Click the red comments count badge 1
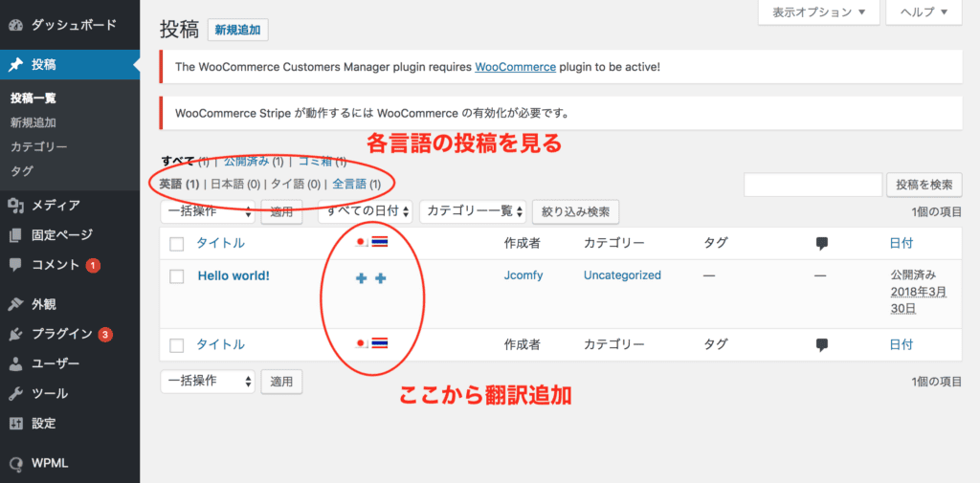 93,266
